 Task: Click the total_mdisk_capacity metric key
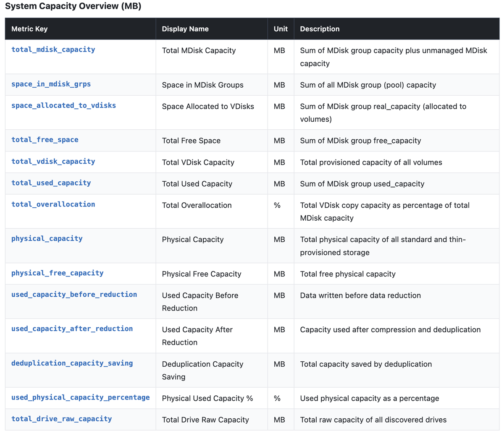pos(53,50)
